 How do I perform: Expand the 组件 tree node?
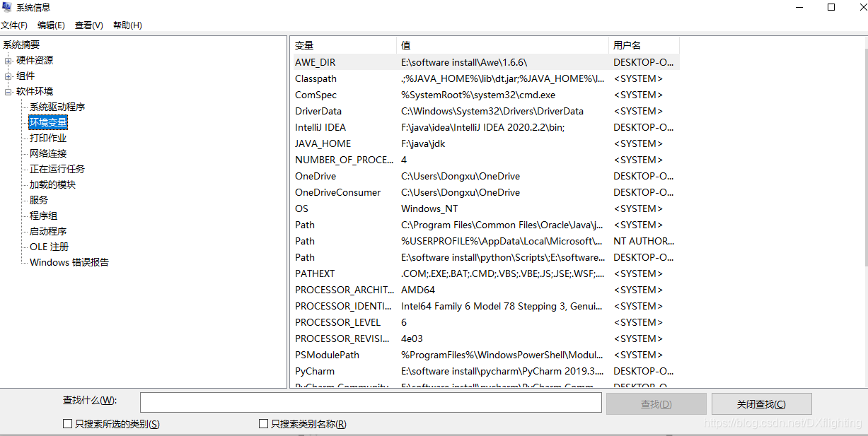coord(8,76)
